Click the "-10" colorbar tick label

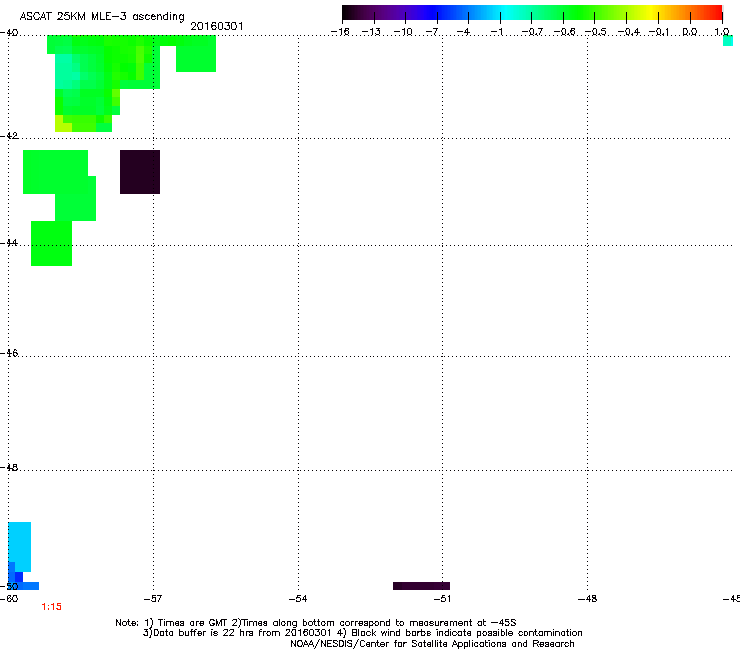(x=403, y=32)
